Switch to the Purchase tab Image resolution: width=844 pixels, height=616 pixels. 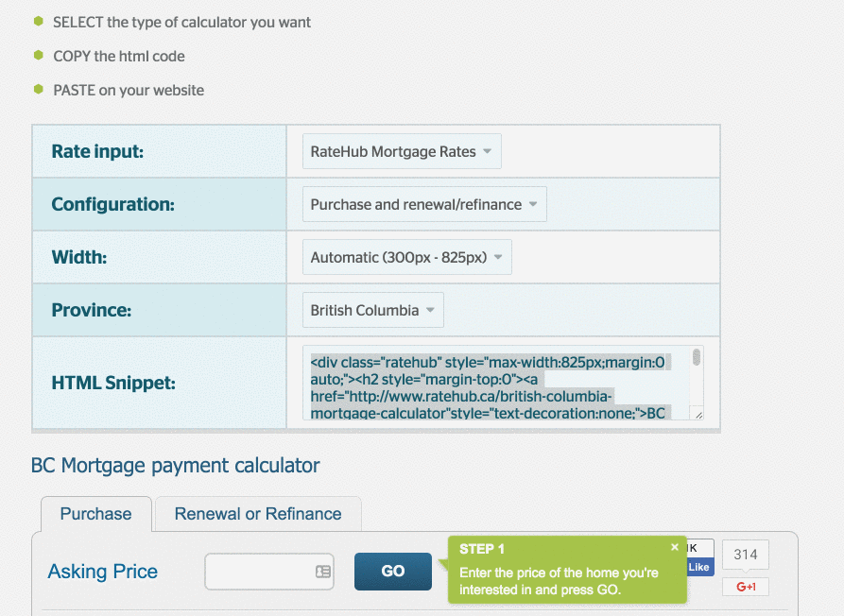(x=95, y=514)
